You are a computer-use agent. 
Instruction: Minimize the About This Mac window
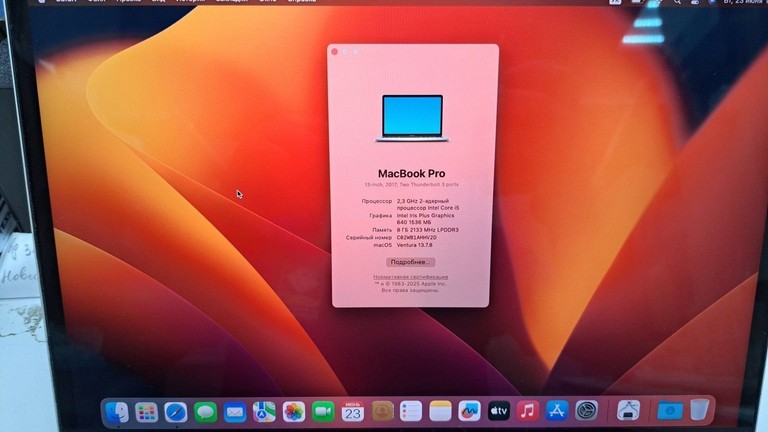coord(345,52)
